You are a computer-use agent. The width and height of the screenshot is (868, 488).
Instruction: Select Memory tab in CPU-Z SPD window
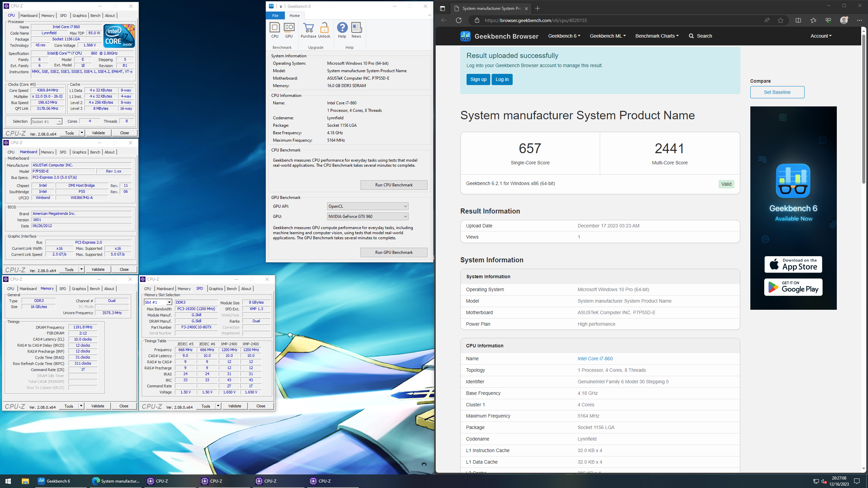pyautogui.click(x=184, y=289)
